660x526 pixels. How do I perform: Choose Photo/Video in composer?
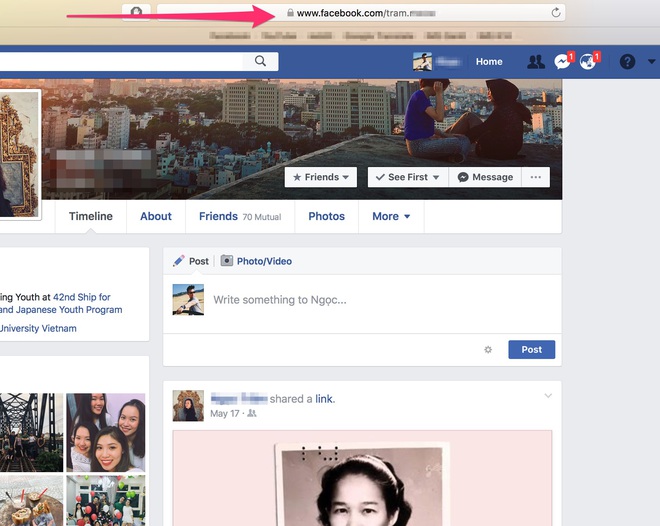coord(264,261)
